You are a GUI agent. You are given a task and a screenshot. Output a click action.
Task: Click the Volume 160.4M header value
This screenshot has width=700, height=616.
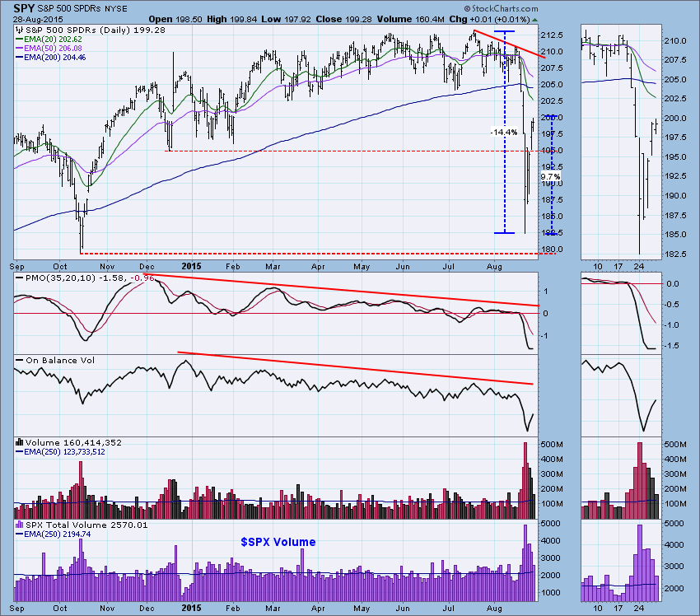tap(410, 19)
